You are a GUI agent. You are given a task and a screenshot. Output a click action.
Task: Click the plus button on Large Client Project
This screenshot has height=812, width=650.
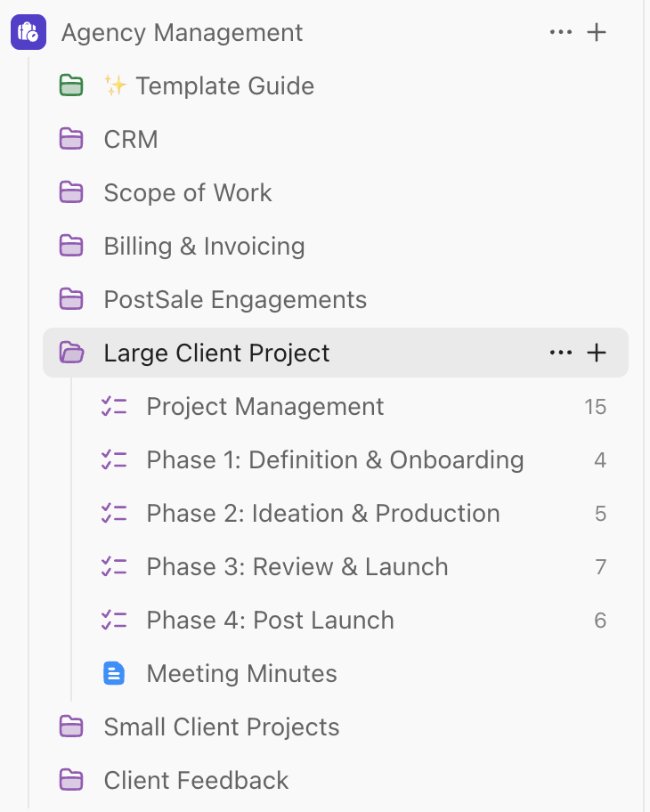597,353
